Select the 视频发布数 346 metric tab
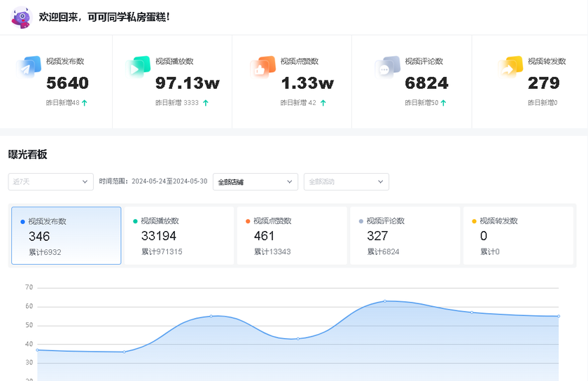The image size is (588, 381). (x=66, y=235)
